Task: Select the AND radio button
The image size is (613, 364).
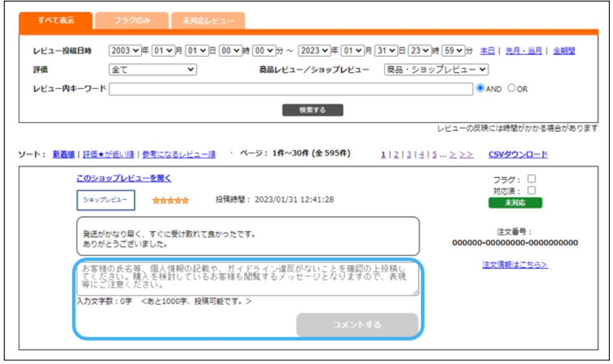Action: [481, 88]
